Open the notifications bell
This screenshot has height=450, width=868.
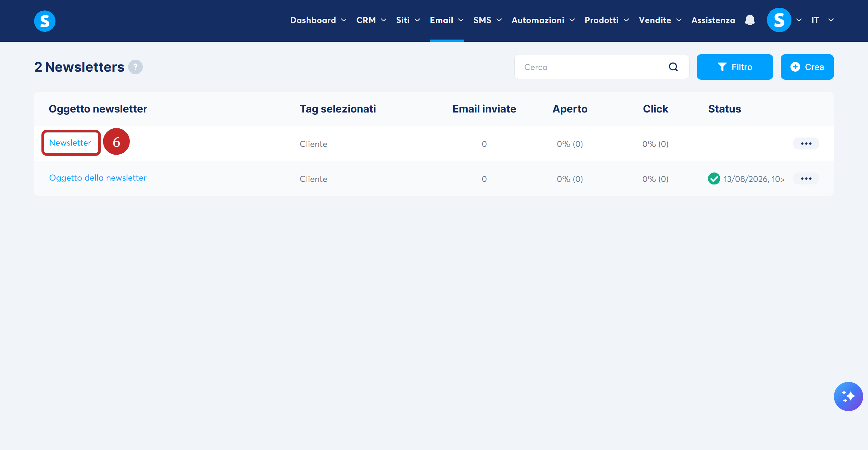click(750, 20)
